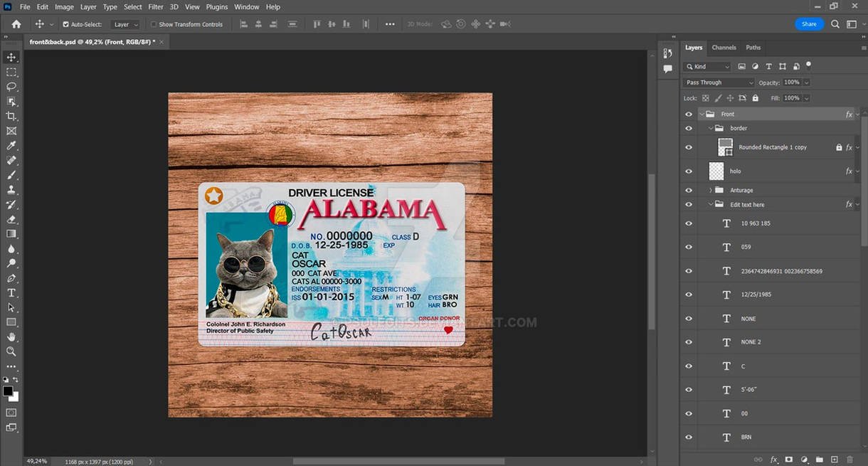Select the Spot Healing Brush tool

(x=11, y=160)
